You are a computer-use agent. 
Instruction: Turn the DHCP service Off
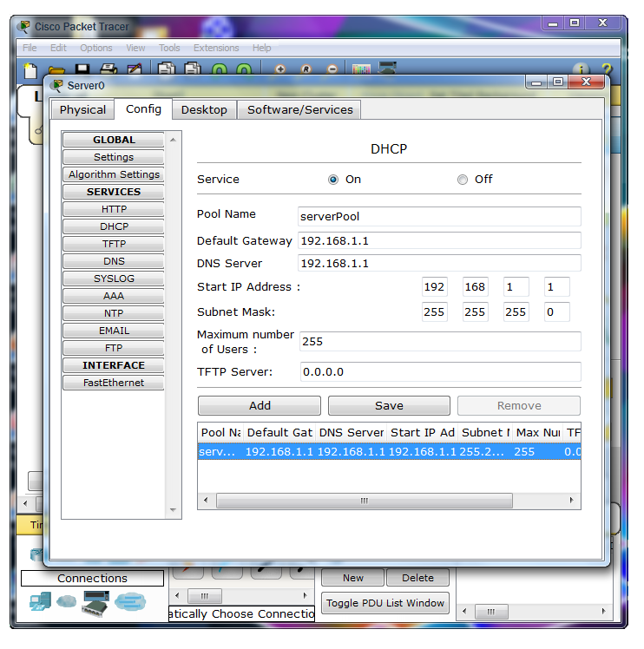click(x=463, y=180)
